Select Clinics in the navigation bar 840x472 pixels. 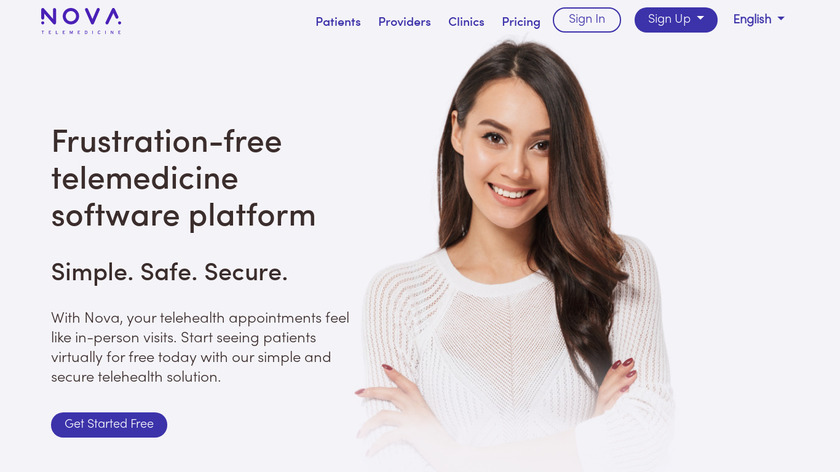click(x=466, y=22)
